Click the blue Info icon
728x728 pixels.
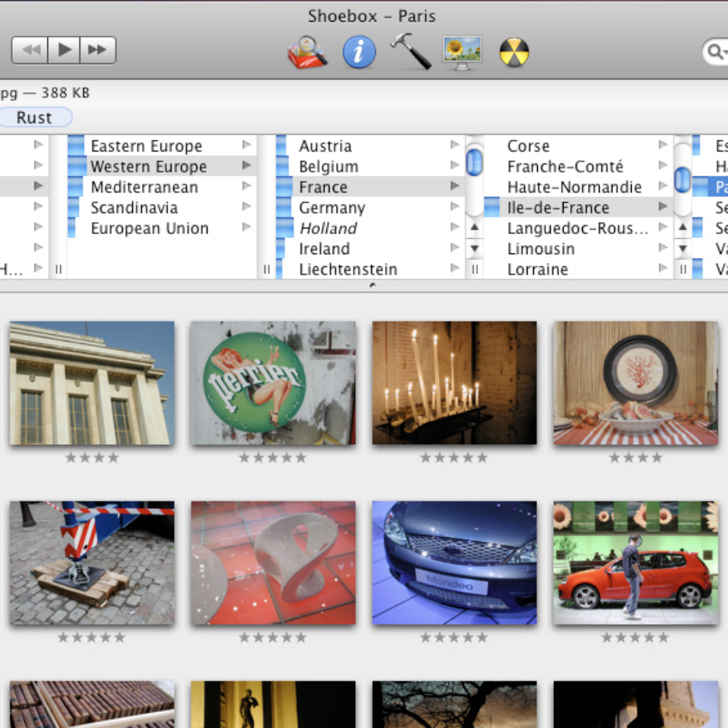(359, 53)
